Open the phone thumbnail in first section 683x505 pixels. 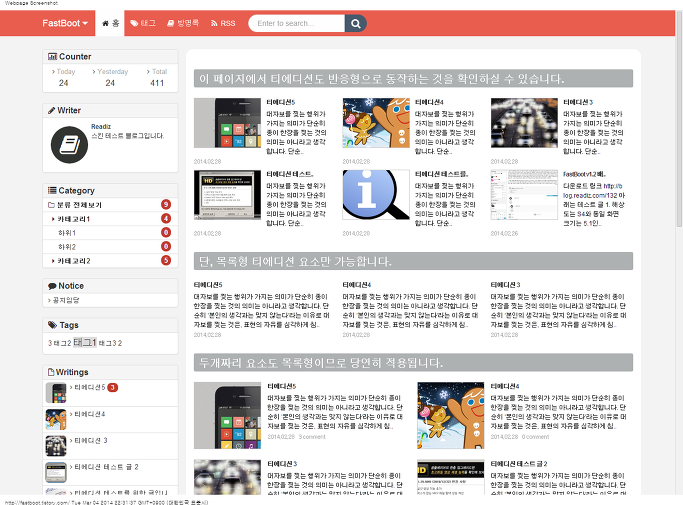(x=227, y=123)
